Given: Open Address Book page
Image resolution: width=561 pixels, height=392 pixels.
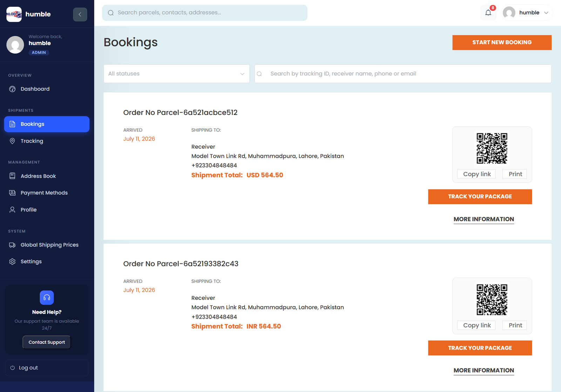Looking at the screenshot, I should click(47, 176).
